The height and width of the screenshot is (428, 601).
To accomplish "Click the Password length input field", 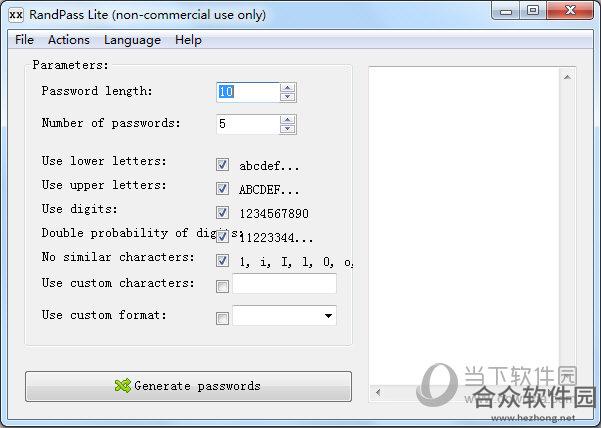I will click(248, 92).
